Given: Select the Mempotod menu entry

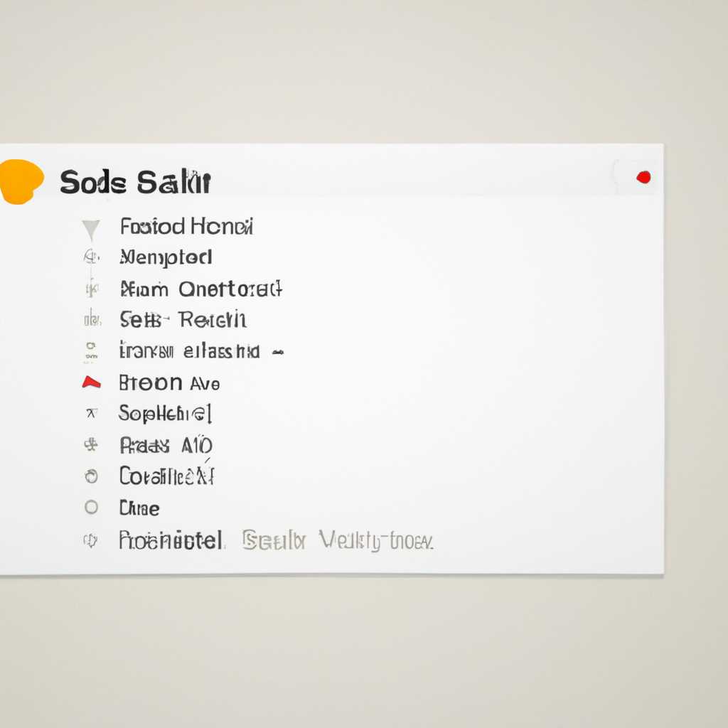Looking at the screenshot, I should (x=166, y=258).
